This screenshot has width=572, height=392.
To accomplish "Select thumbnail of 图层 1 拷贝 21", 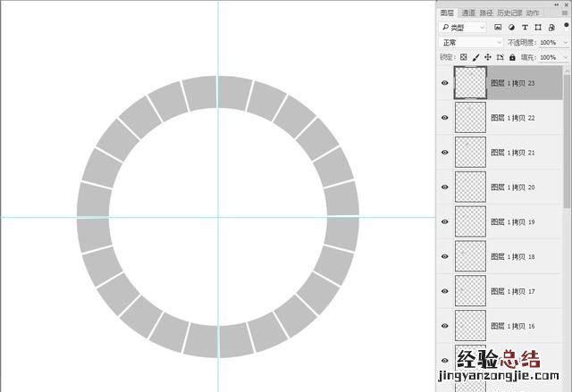I will coord(470,153).
